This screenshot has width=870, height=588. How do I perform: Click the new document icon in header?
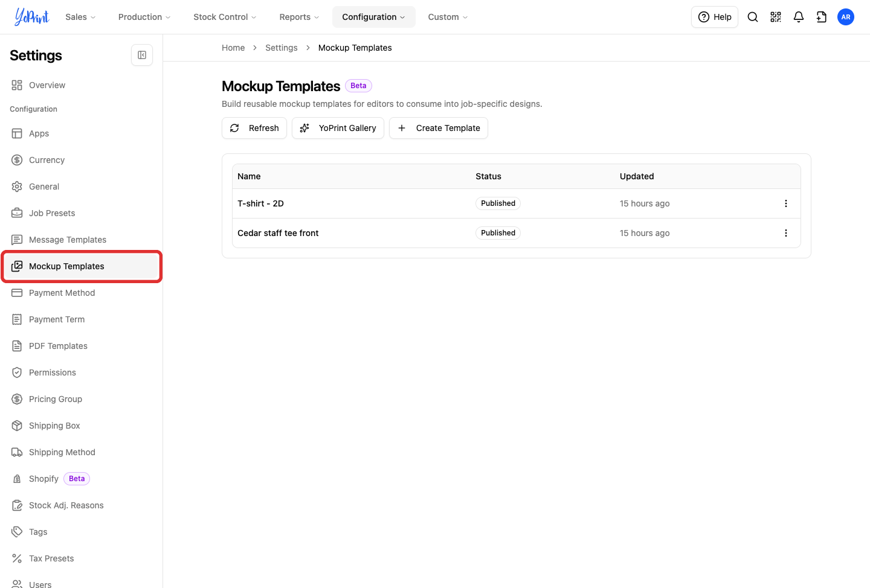pos(822,17)
